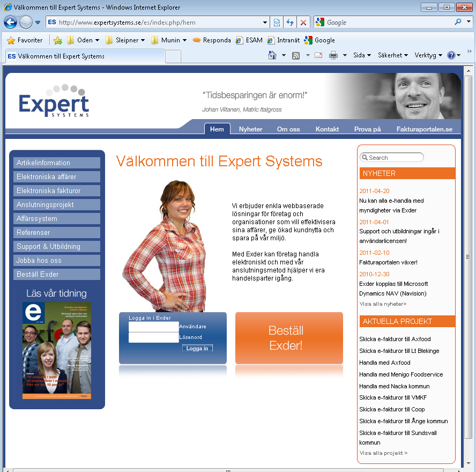Open Support & Utbildning in the sidebar
The width and height of the screenshot is (476, 472).
57,247
